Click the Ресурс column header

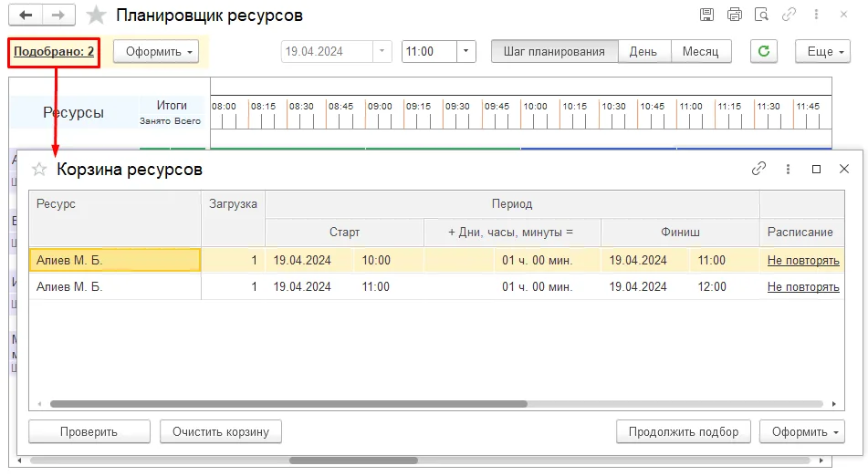pyautogui.click(x=115, y=218)
